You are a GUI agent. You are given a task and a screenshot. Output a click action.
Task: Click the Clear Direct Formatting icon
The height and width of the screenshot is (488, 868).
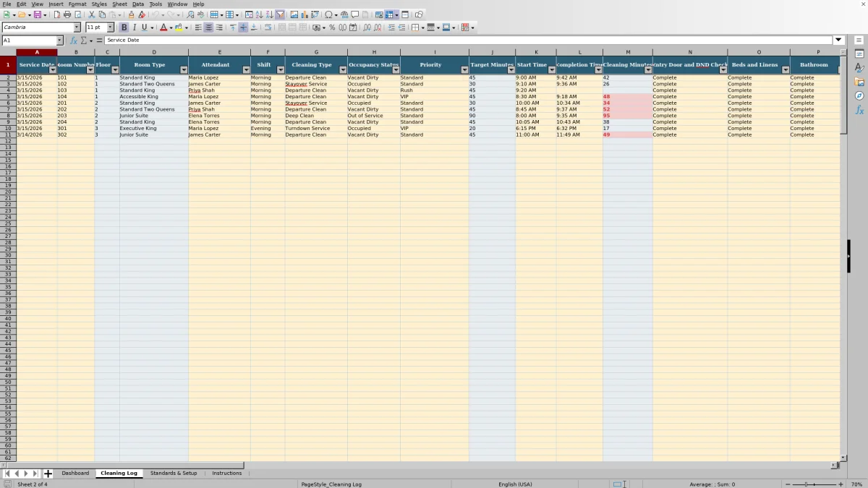tap(142, 14)
